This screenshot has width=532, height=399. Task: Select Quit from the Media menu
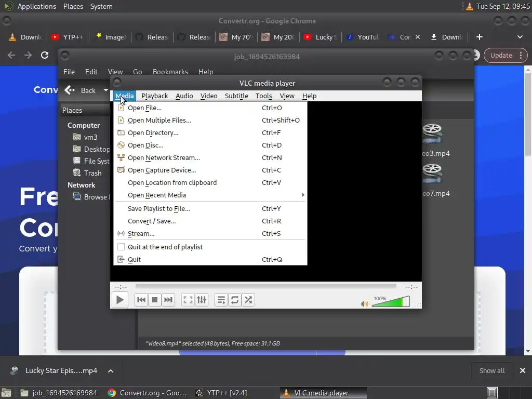click(210, 260)
